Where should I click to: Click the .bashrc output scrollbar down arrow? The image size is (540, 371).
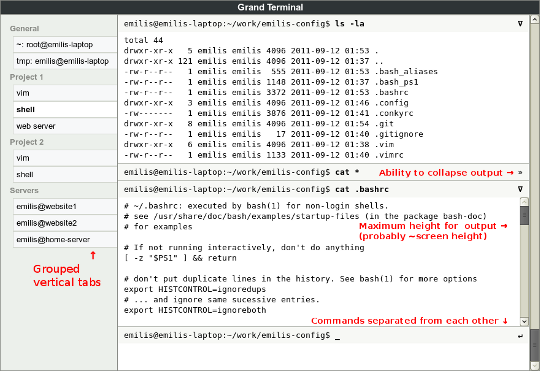pyautogui.click(x=524, y=321)
